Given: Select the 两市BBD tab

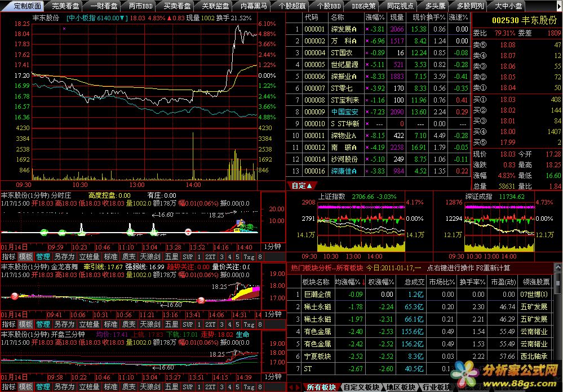Looking at the screenshot, I should click(140, 6).
